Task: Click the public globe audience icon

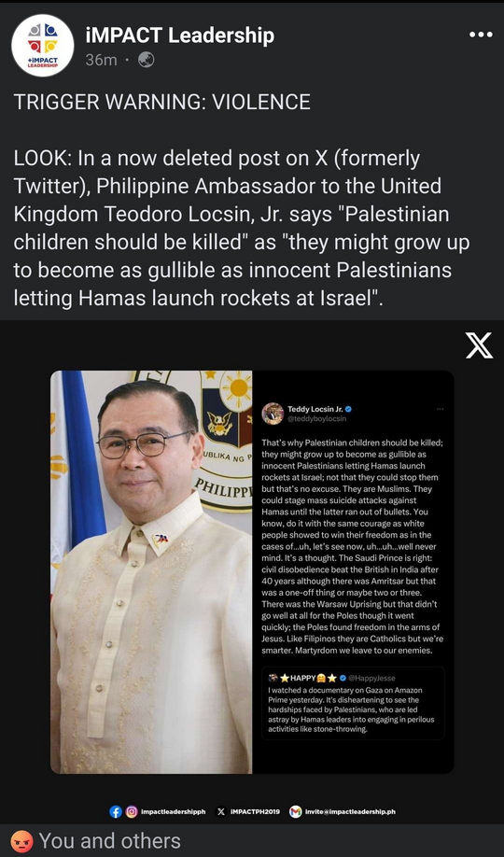Action: (x=146, y=59)
